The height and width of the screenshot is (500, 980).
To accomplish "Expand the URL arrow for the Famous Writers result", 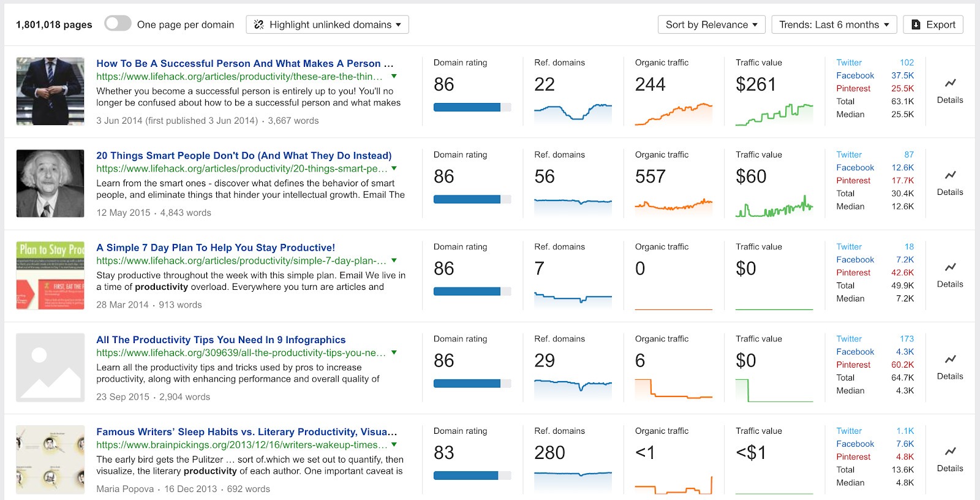I will coord(394,445).
